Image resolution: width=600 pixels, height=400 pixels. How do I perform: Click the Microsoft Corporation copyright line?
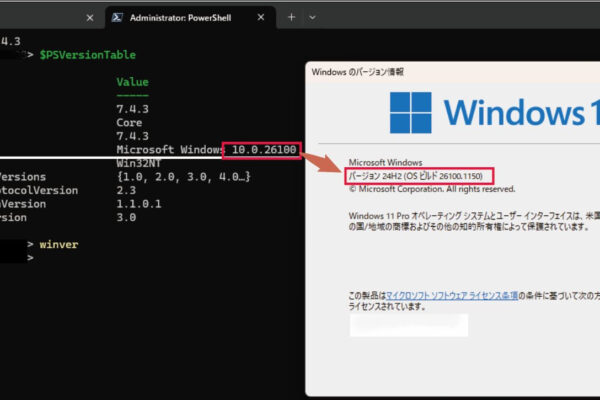click(x=432, y=189)
